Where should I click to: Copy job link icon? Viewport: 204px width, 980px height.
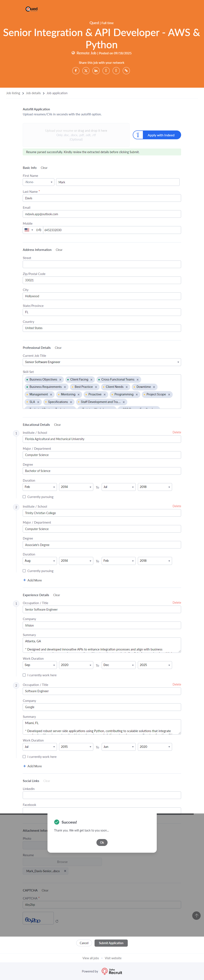pyautogui.click(x=126, y=71)
